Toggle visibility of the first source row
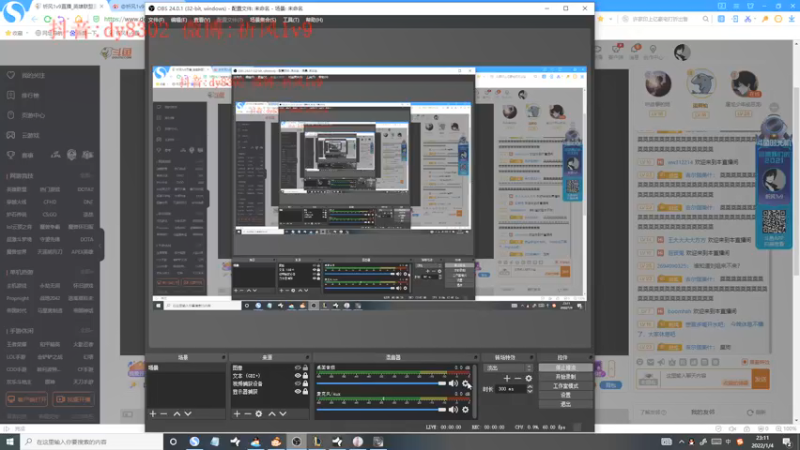This screenshot has width=800, height=450. click(297, 367)
